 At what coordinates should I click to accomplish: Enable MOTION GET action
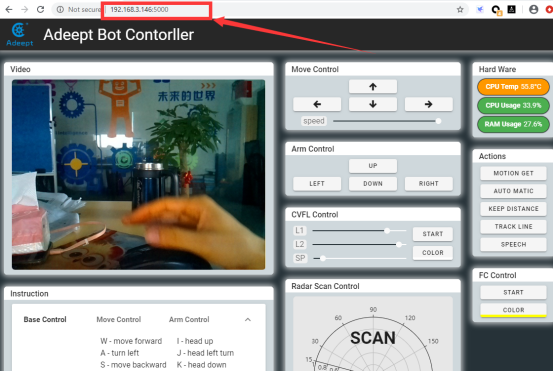tap(513, 173)
